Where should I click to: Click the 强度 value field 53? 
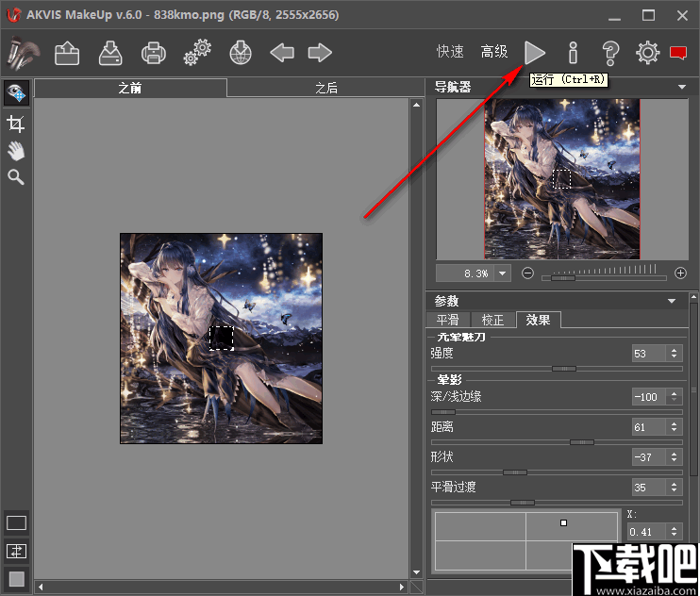click(x=649, y=354)
